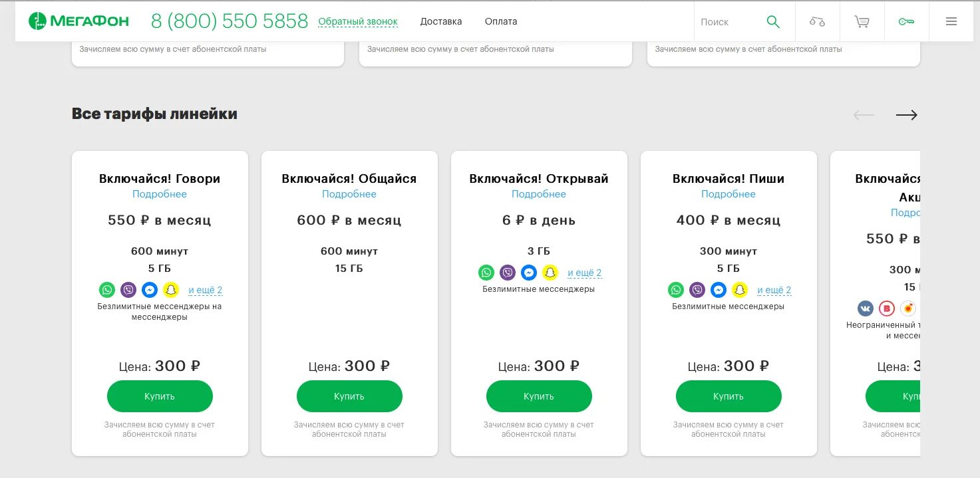Open the Оплата menu item
Viewport: 980px width, 478px height.
[501, 21]
